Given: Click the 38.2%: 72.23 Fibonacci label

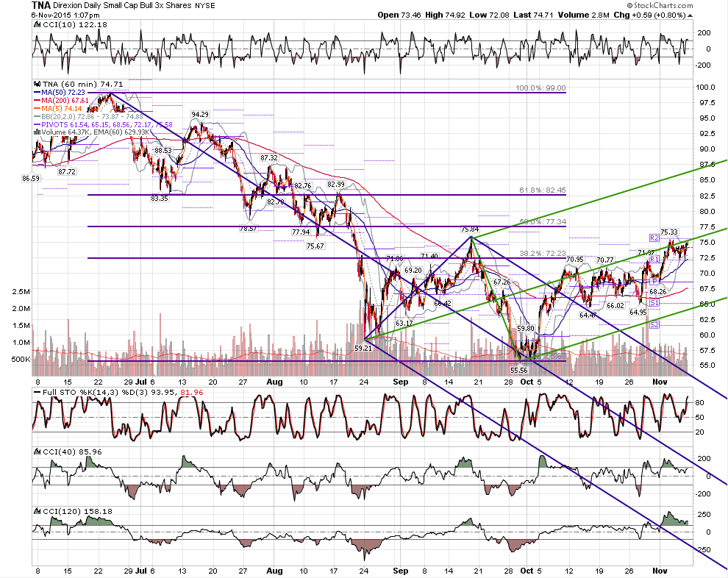Looking at the screenshot, I should (x=542, y=253).
